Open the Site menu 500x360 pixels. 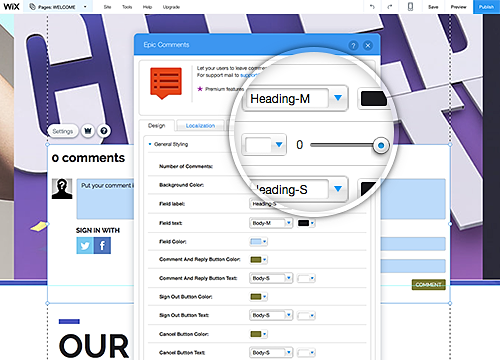pyautogui.click(x=107, y=7)
